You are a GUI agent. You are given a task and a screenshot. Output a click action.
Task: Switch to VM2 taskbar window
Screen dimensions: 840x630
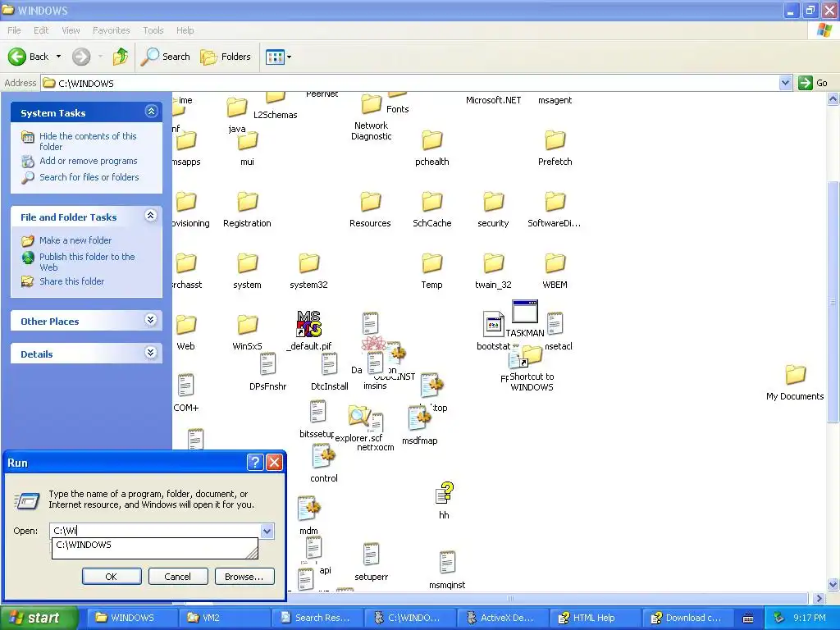coord(224,618)
